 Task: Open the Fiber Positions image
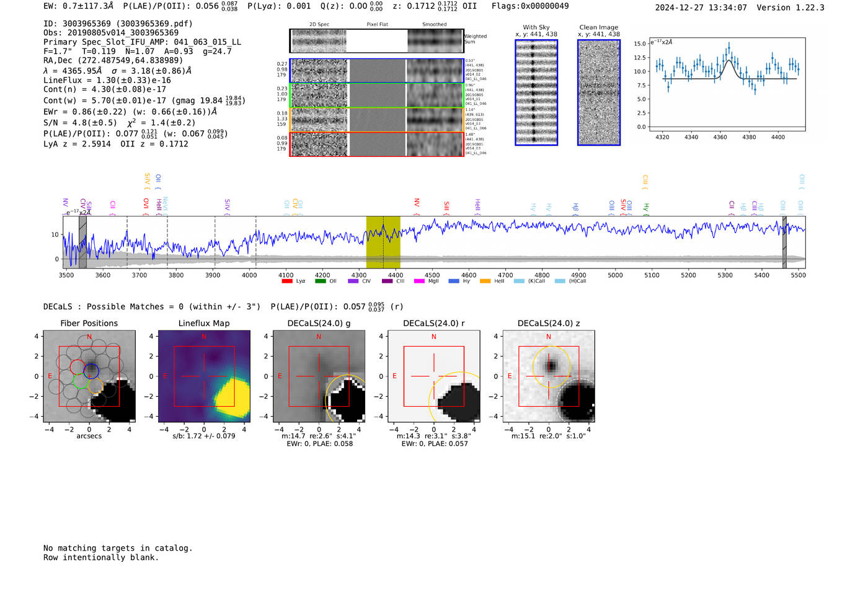(89, 376)
